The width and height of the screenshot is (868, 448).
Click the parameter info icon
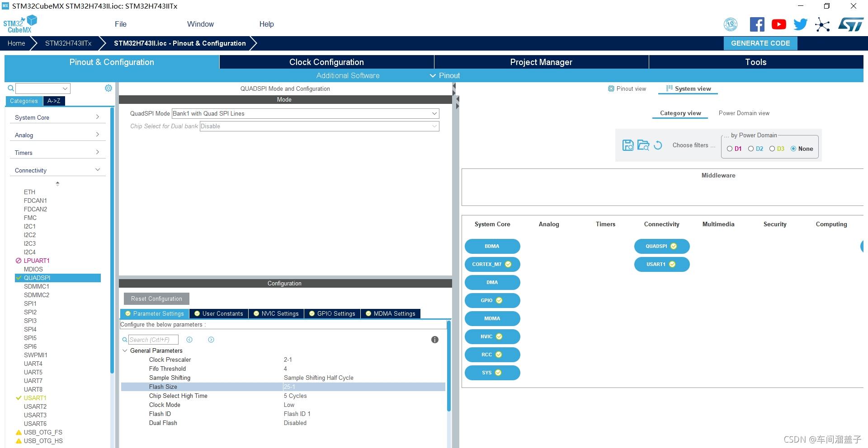coord(435,340)
